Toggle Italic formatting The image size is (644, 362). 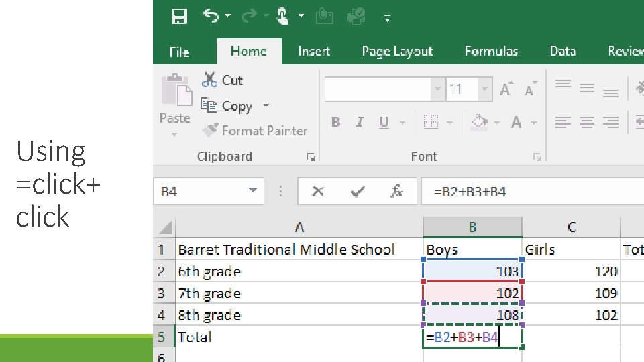pos(360,122)
